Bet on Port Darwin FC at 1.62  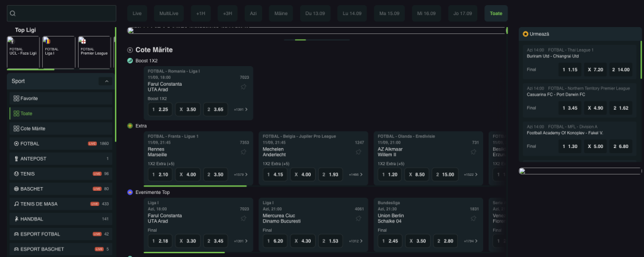click(x=621, y=108)
